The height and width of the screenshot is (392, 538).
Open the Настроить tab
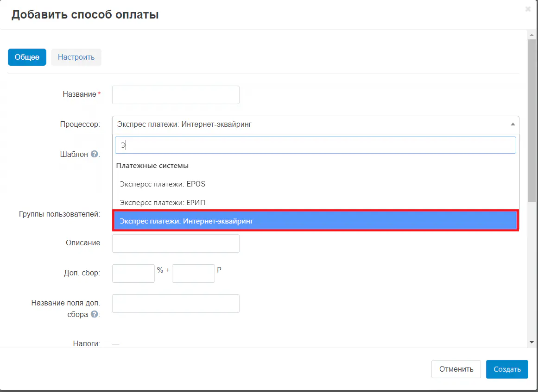[x=76, y=57]
